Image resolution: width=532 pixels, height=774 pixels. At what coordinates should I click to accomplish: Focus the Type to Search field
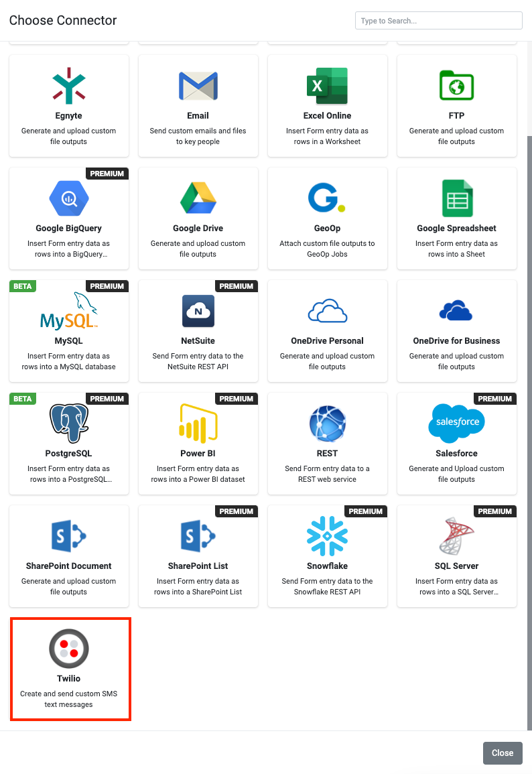[x=439, y=21]
